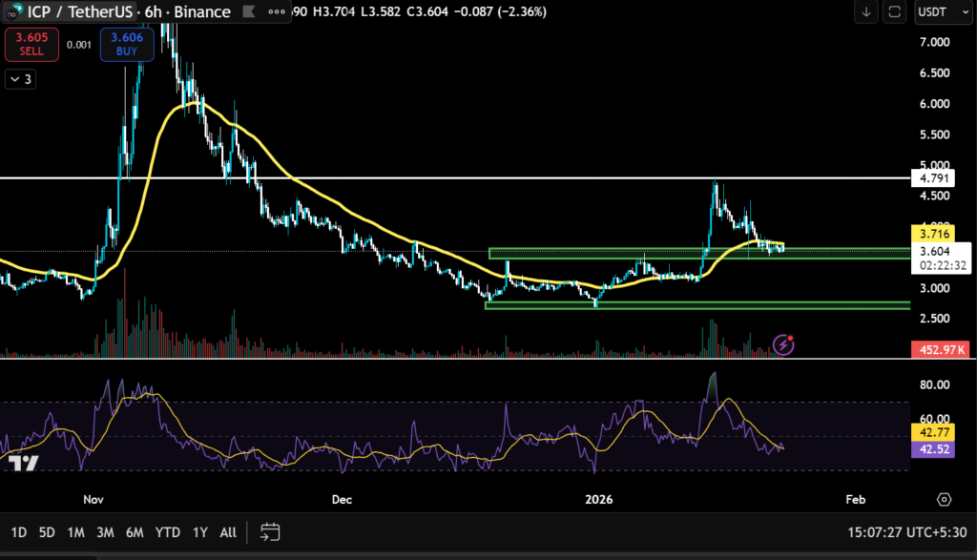Screen dimensions: 977x560
Task: Click the red 3.605 SELL button
Action: tap(30, 46)
